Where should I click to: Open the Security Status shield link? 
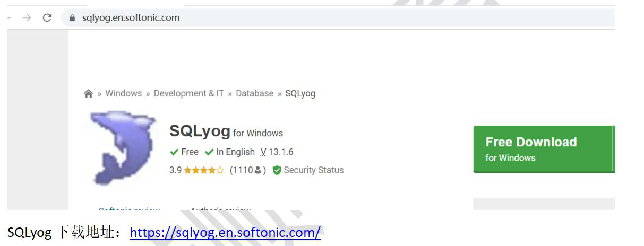coord(308,170)
